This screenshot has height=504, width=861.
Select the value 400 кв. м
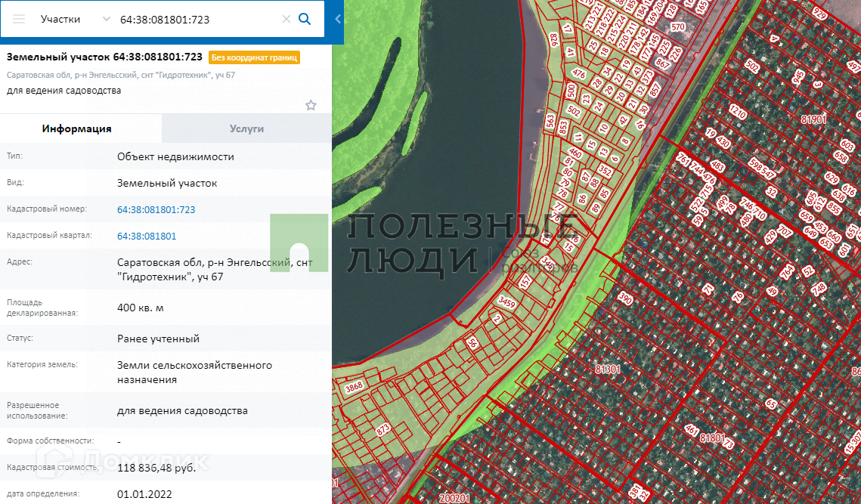coord(140,308)
